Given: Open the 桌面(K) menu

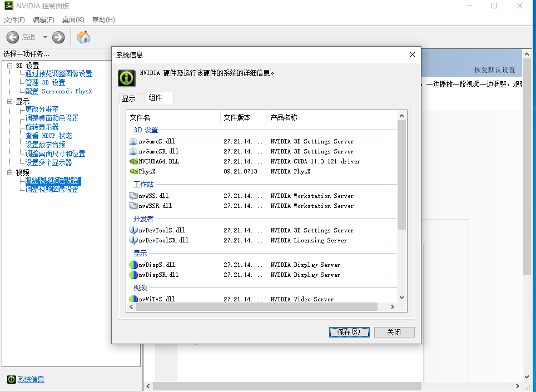Looking at the screenshot, I should [x=73, y=20].
